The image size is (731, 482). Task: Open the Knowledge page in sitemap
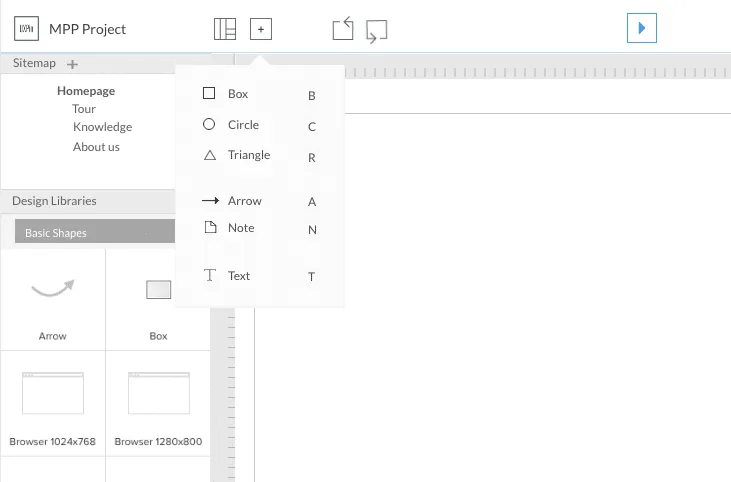(103, 127)
